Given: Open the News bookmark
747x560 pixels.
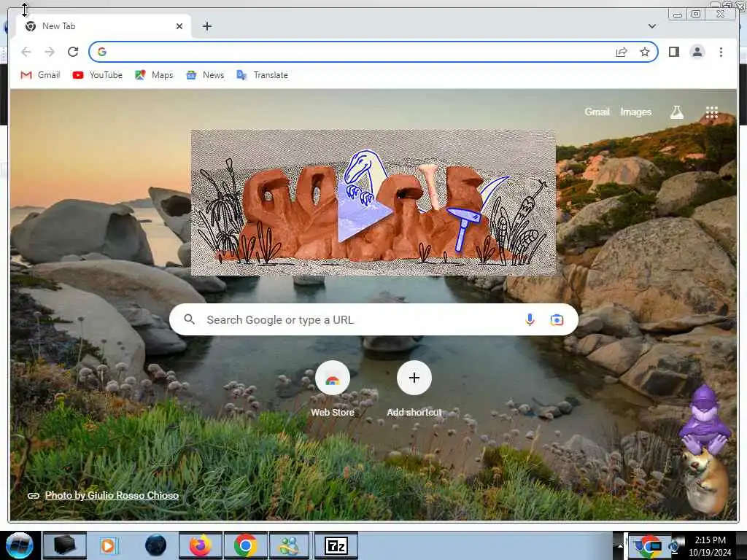Looking at the screenshot, I should pos(205,75).
